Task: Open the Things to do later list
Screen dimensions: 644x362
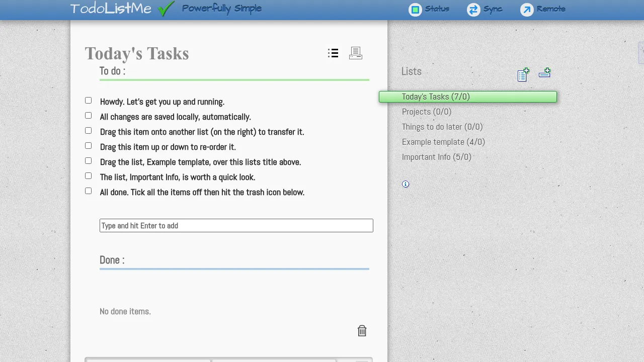Action: pos(442,127)
